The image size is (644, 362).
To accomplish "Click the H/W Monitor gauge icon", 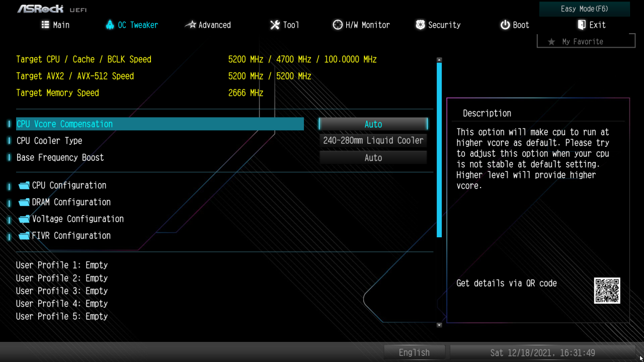I will tap(338, 25).
